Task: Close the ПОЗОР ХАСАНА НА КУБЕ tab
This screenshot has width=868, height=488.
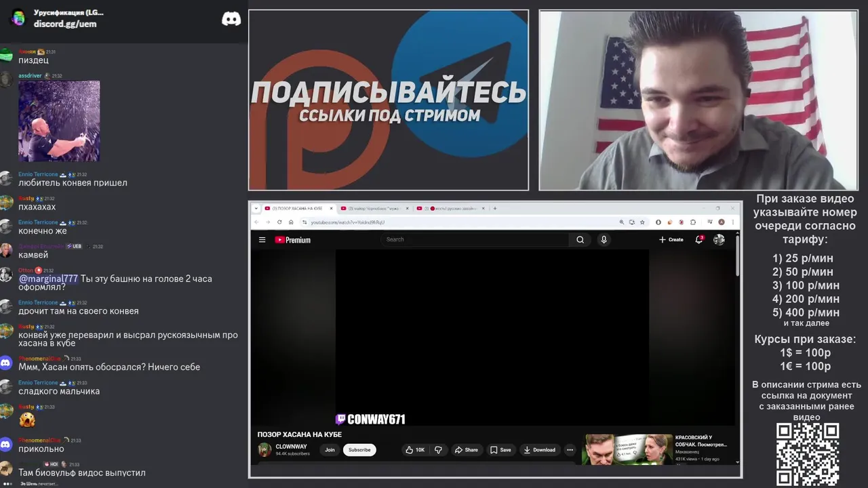Action: [x=332, y=208]
